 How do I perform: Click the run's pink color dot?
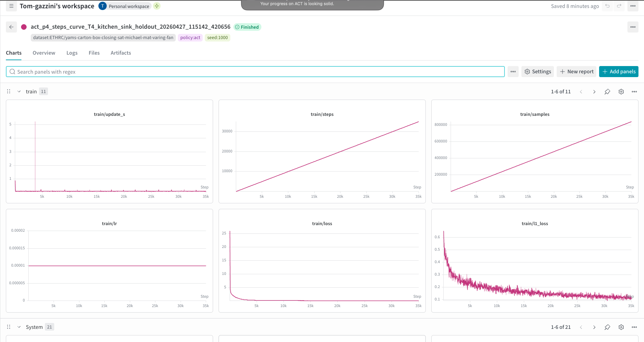coord(24,27)
